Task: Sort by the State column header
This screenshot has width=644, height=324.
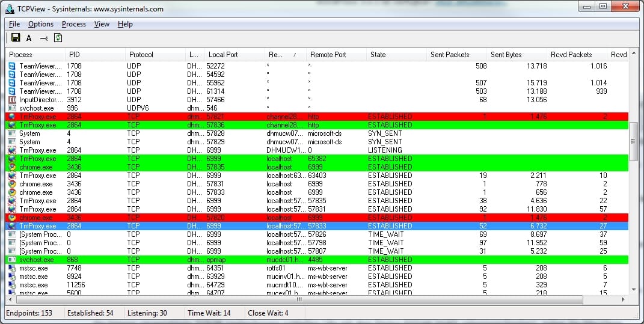Action: point(396,55)
